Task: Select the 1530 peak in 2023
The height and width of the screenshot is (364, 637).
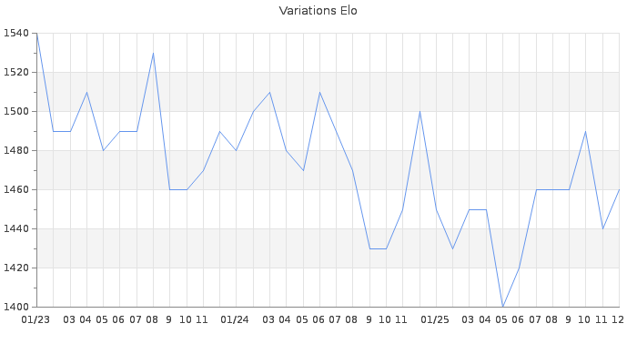Action: (153, 53)
